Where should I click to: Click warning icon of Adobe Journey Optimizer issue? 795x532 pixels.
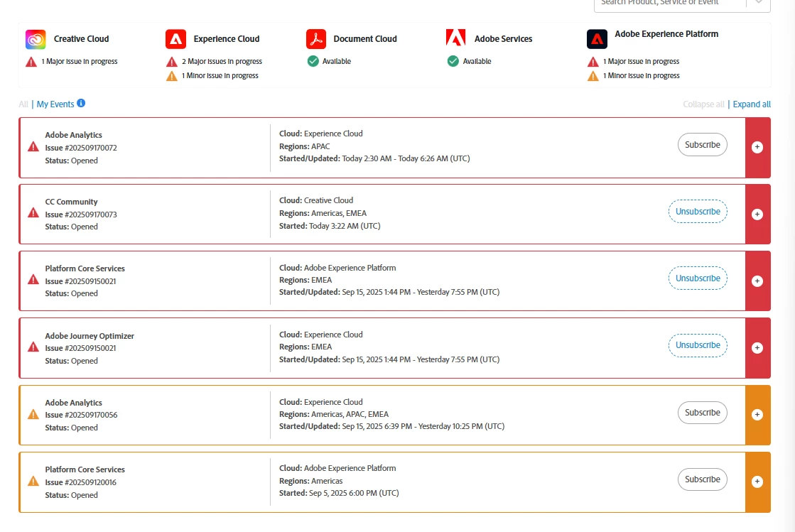click(x=33, y=347)
